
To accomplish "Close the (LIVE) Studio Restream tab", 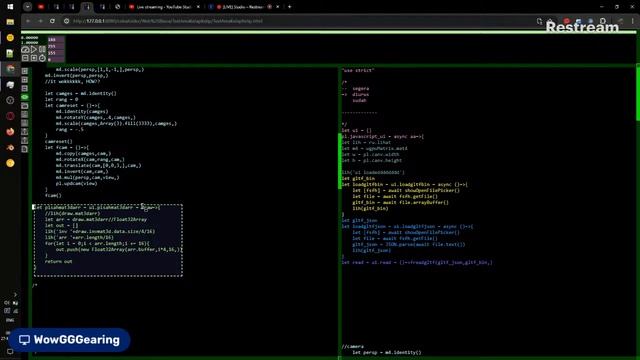I will pyautogui.click(x=278, y=7).
